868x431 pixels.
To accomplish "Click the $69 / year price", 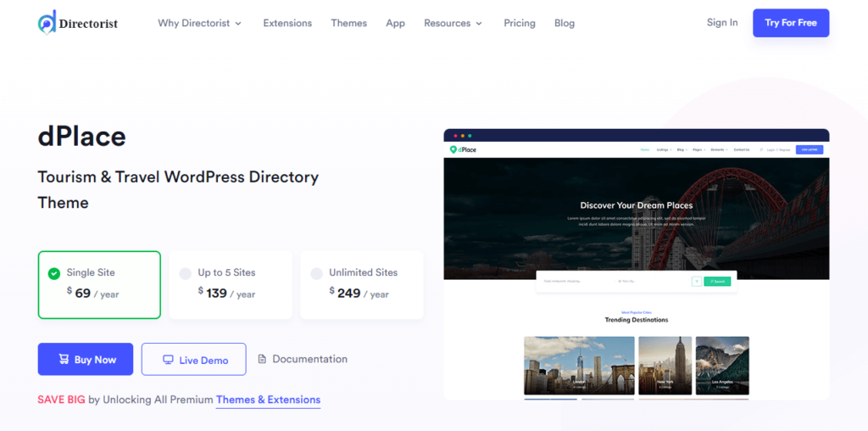I will 93,293.
